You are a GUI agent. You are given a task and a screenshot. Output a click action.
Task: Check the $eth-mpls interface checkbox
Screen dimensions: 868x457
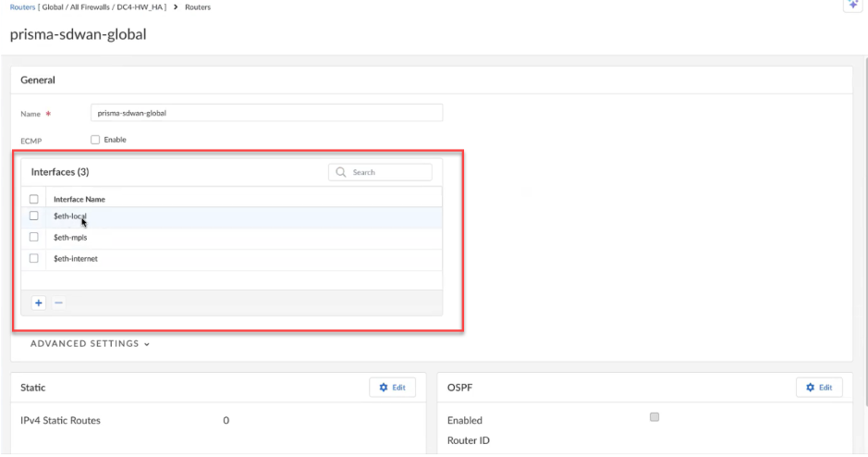pyautogui.click(x=34, y=237)
